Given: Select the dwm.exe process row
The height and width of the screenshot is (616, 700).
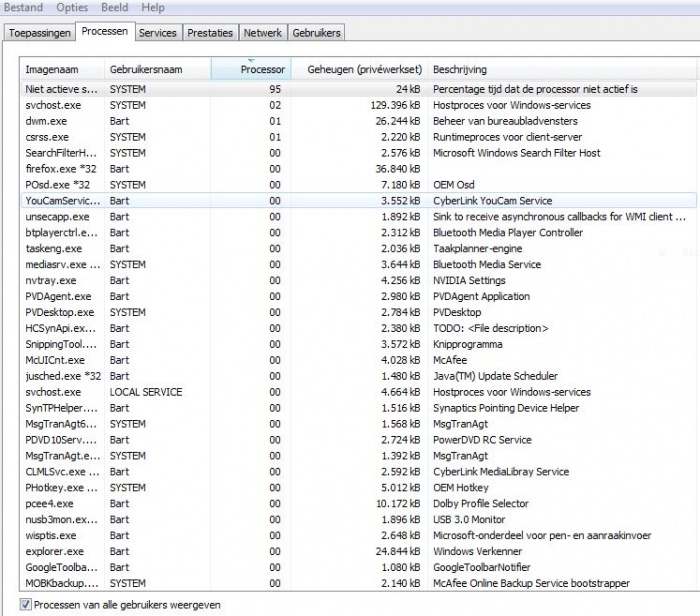Looking at the screenshot, I should click(48, 121).
